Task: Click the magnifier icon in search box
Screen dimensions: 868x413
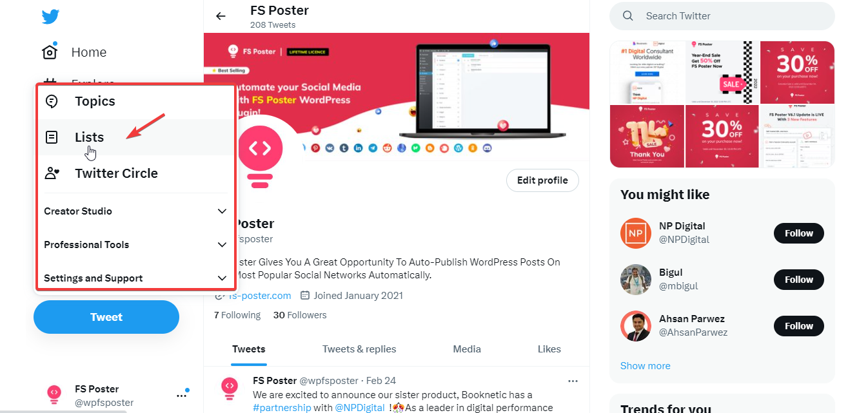Action: [628, 16]
